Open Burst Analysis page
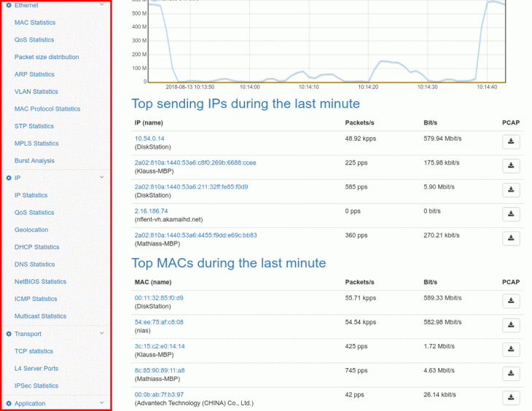This screenshot has height=411, width=532. (34, 160)
